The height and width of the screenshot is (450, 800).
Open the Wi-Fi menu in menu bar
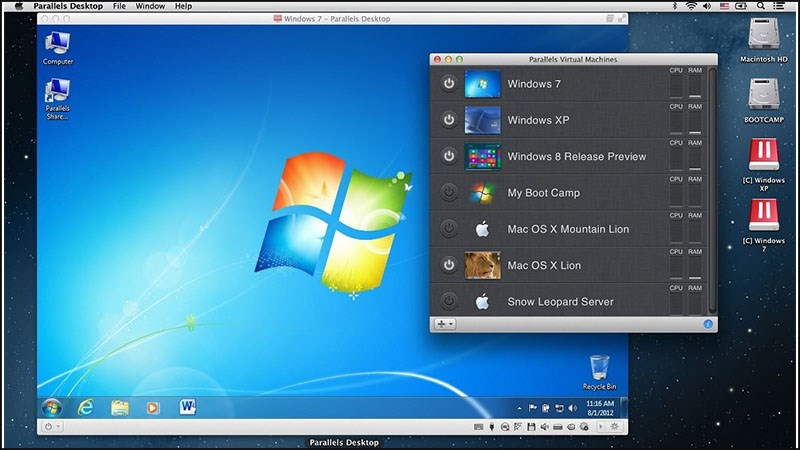pos(690,6)
